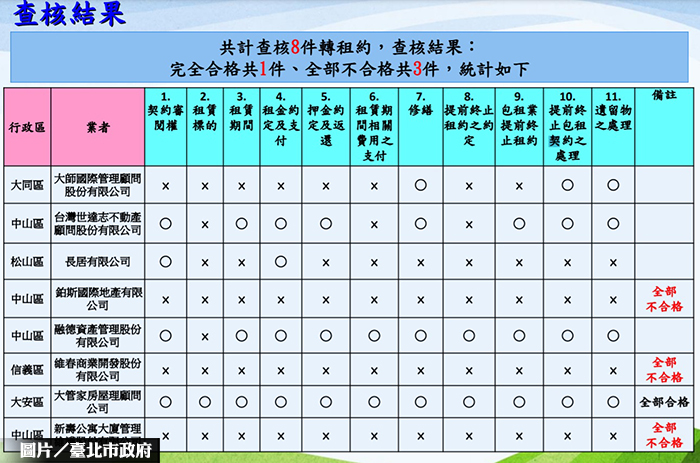Screen dimensions: 700x463
Task: Click the 9. 包租業提前終止租約 column header
Action: (x=519, y=118)
